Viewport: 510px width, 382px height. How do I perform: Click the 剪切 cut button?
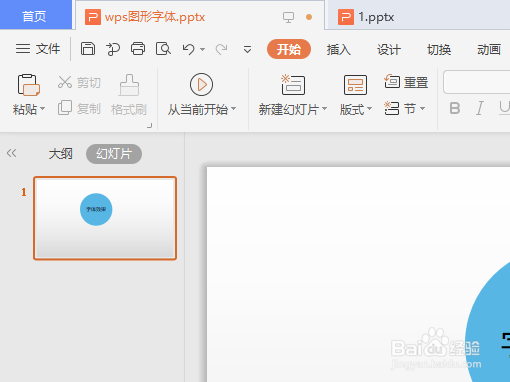(x=79, y=82)
